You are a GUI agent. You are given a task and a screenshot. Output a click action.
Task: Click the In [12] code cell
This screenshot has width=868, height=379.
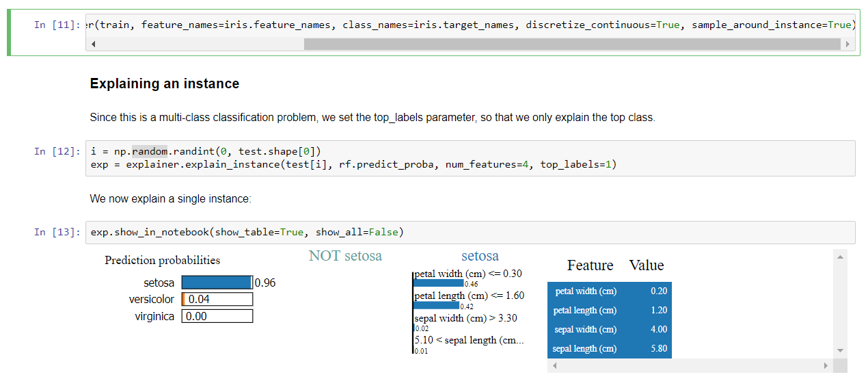click(470, 159)
